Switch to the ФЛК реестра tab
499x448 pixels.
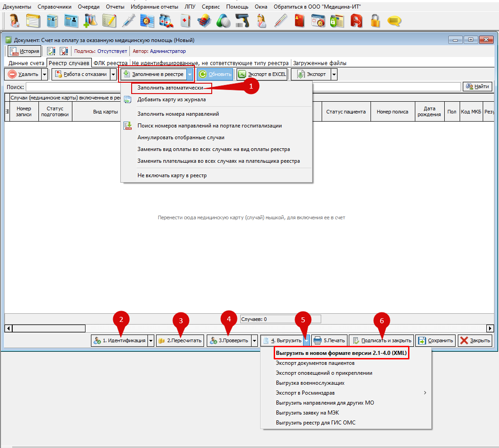tap(110, 63)
